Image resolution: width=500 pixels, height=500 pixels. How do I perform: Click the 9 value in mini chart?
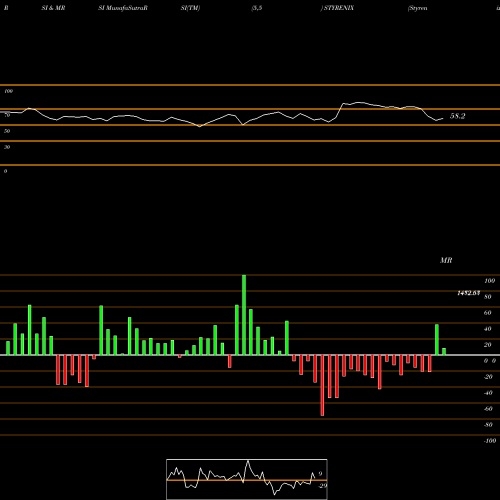coord(320,474)
